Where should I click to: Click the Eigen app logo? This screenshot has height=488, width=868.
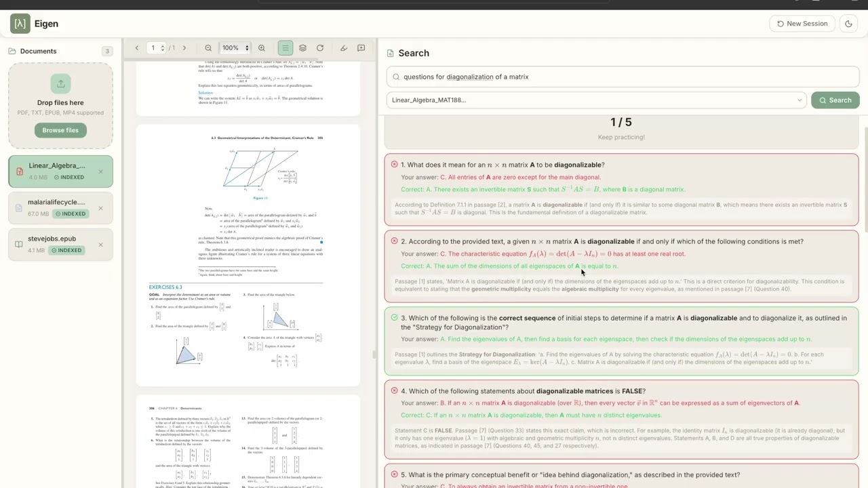(x=20, y=24)
